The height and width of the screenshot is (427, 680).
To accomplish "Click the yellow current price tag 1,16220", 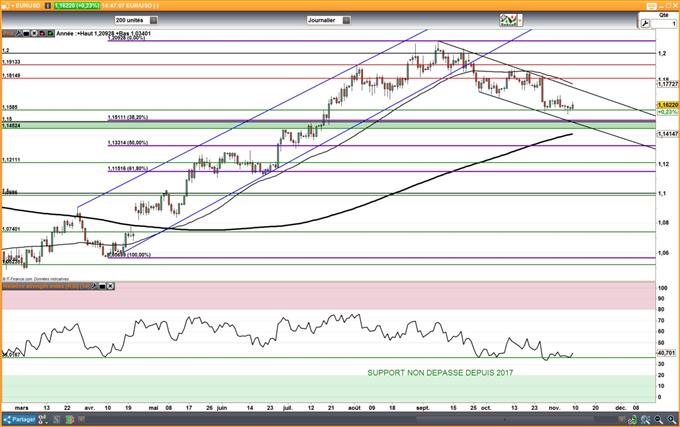I will click(668, 105).
